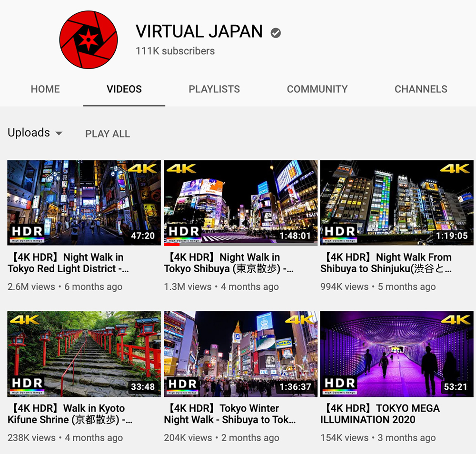
Task: Open the Playlists tab
Action: (x=214, y=89)
